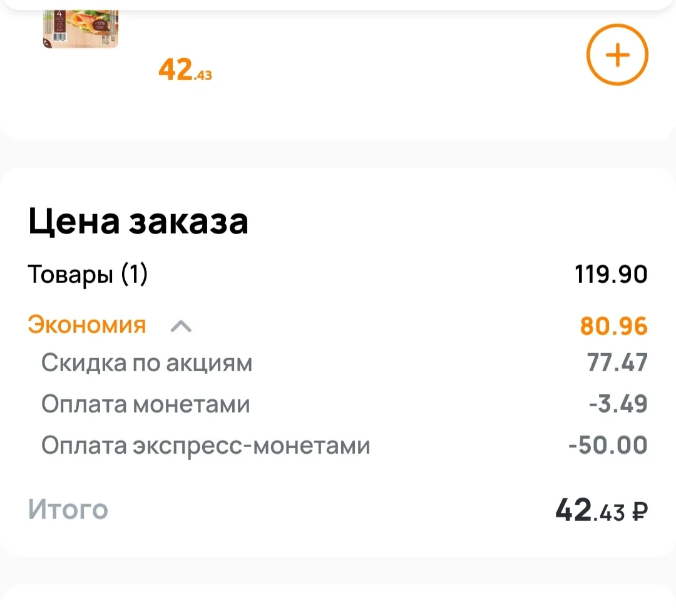This screenshot has height=616, width=676.
Task: Tap the -50.00 express coins value
Action: coord(608,445)
